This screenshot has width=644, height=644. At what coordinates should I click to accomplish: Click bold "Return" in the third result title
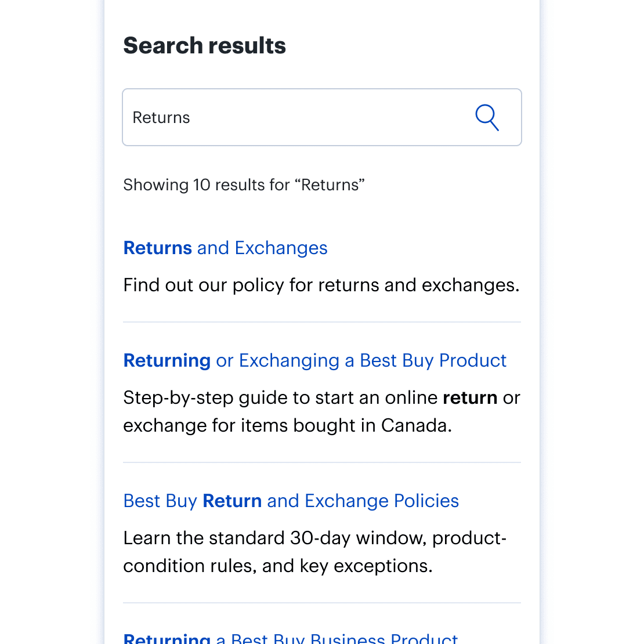pyautogui.click(x=232, y=501)
